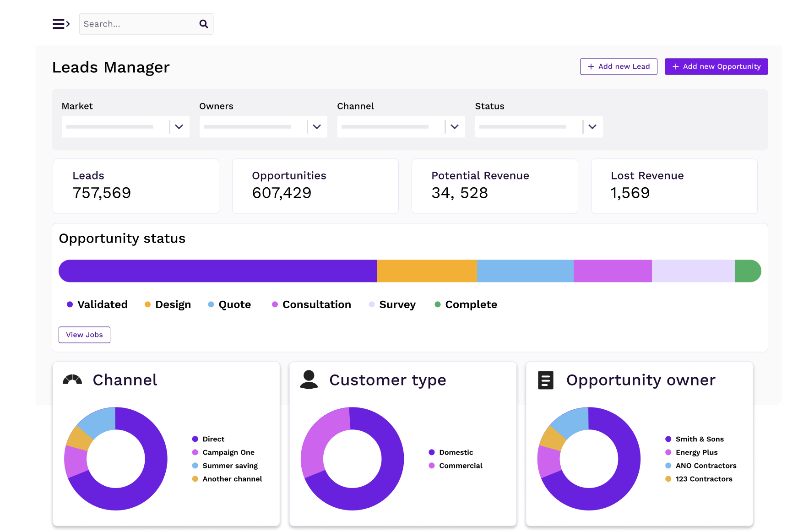Select the Lost Revenue summary card
This screenshot has height=532, width=787.
pos(674,186)
